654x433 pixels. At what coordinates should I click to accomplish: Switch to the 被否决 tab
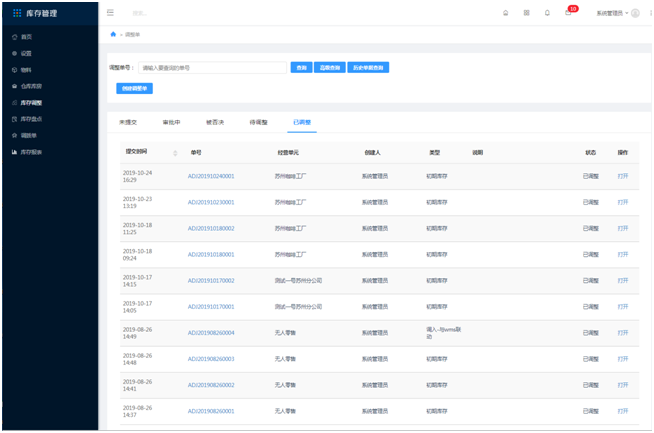pyautogui.click(x=215, y=122)
